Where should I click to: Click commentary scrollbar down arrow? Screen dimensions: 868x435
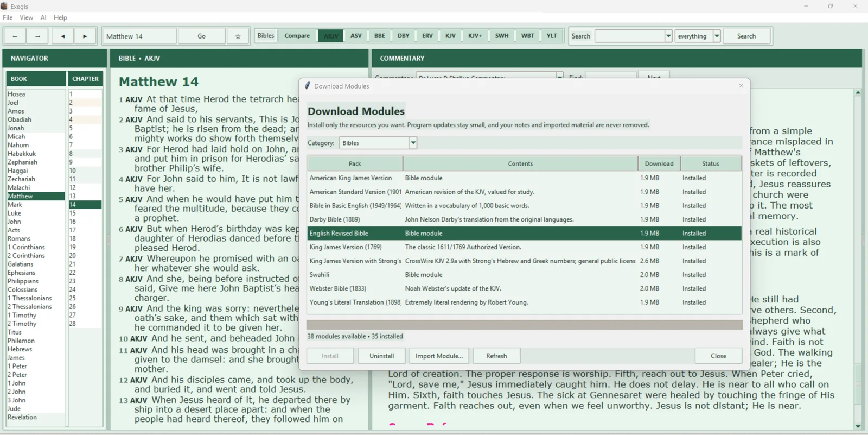pyautogui.click(x=858, y=426)
